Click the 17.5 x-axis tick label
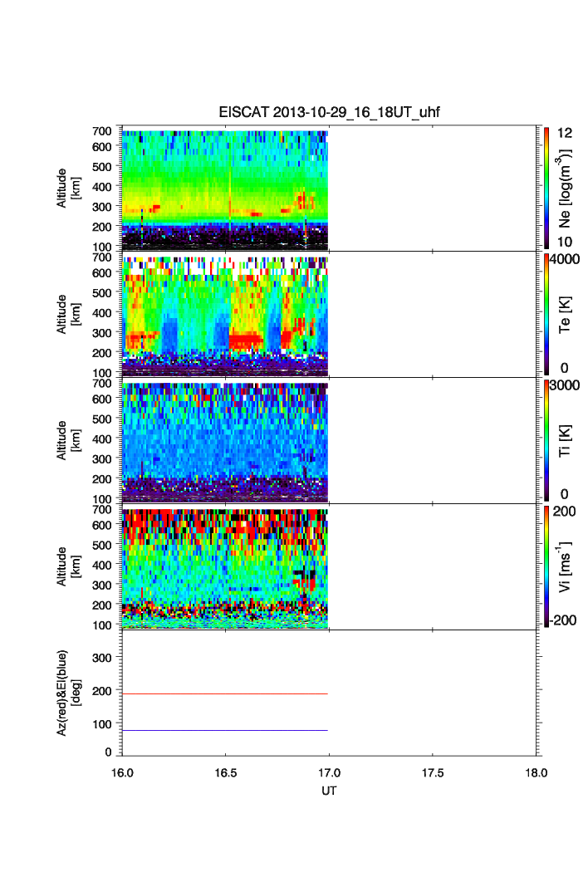 pyautogui.click(x=433, y=772)
